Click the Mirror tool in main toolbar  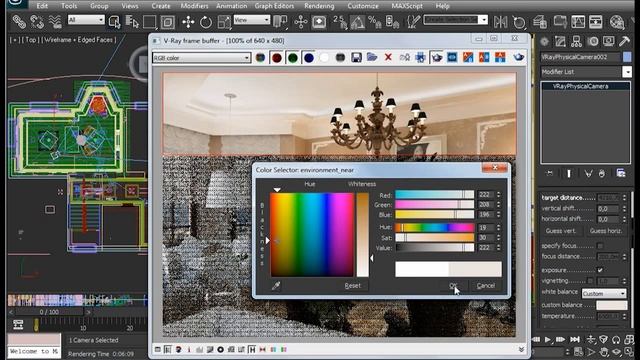pyautogui.click(x=500, y=22)
